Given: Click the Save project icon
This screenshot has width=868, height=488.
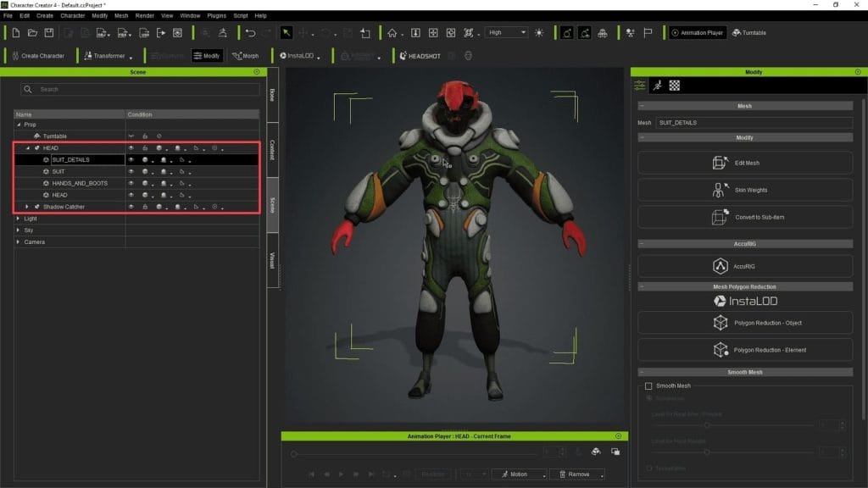Looking at the screenshot, I should click(x=48, y=33).
